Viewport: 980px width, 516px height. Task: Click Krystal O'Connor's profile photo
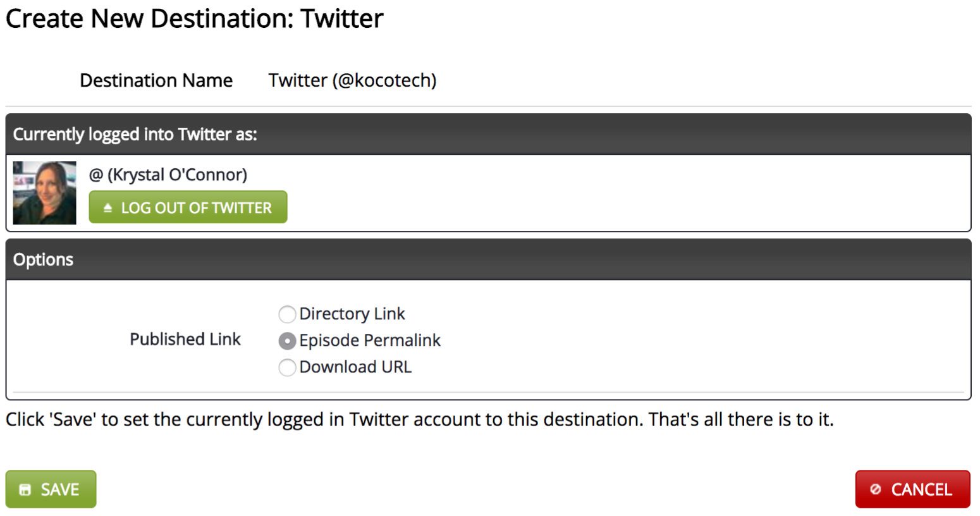tap(44, 193)
